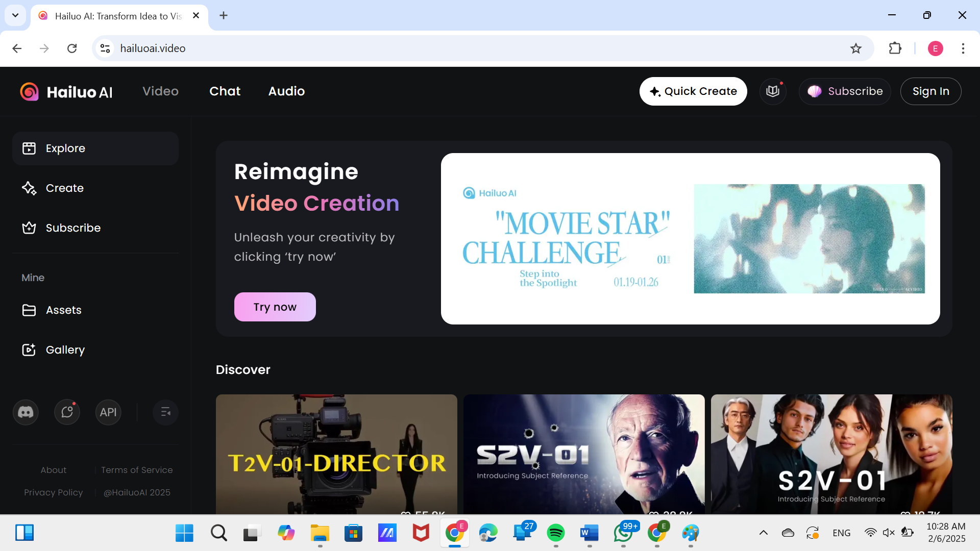Bookmark this page with the star icon
980x551 pixels.
pyautogui.click(x=856, y=48)
